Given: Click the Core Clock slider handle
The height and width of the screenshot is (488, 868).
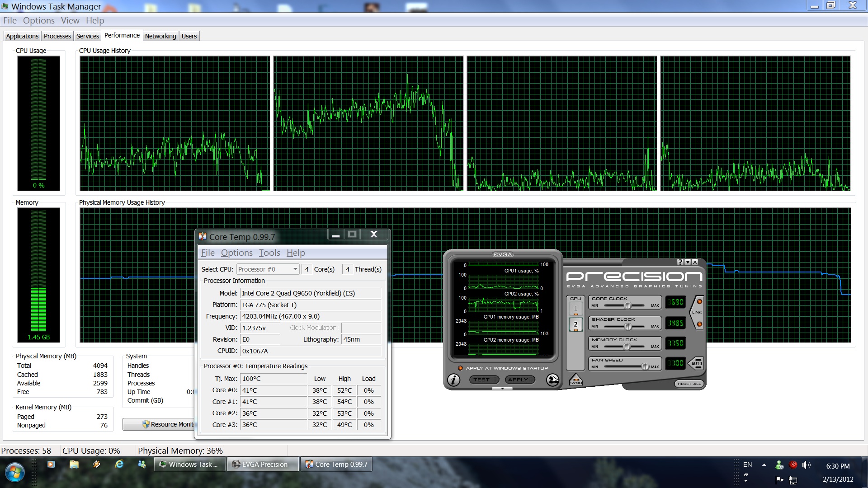Looking at the screenshot, I should pos(627,305).
